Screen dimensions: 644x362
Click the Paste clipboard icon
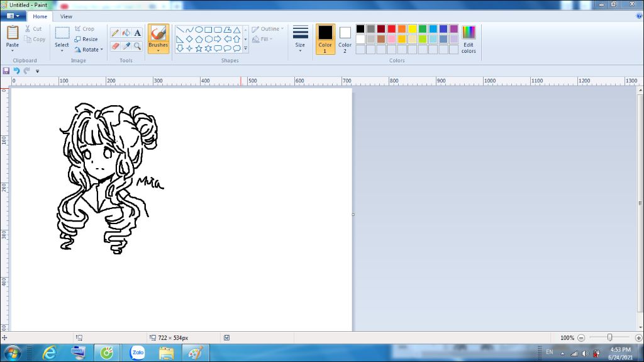13,33
